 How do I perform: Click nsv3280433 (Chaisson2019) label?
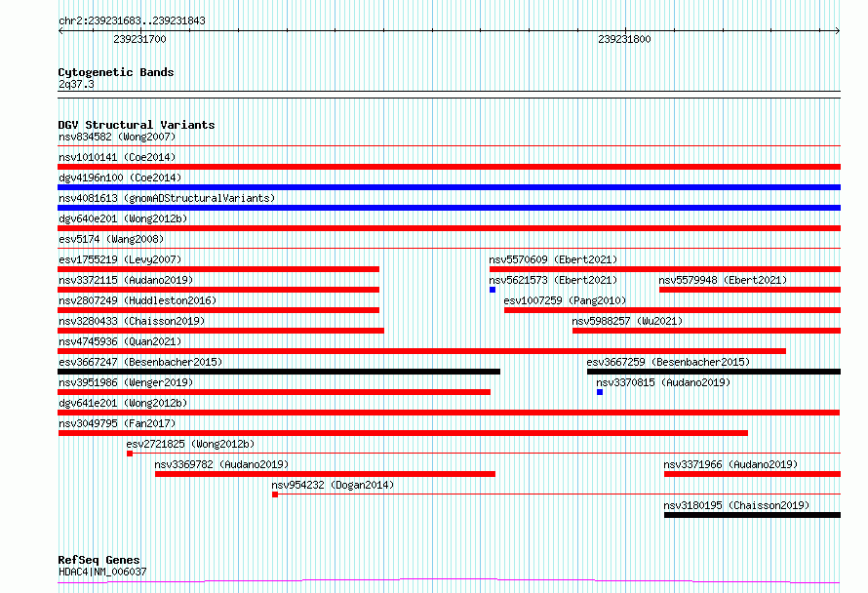click(132, 321)
